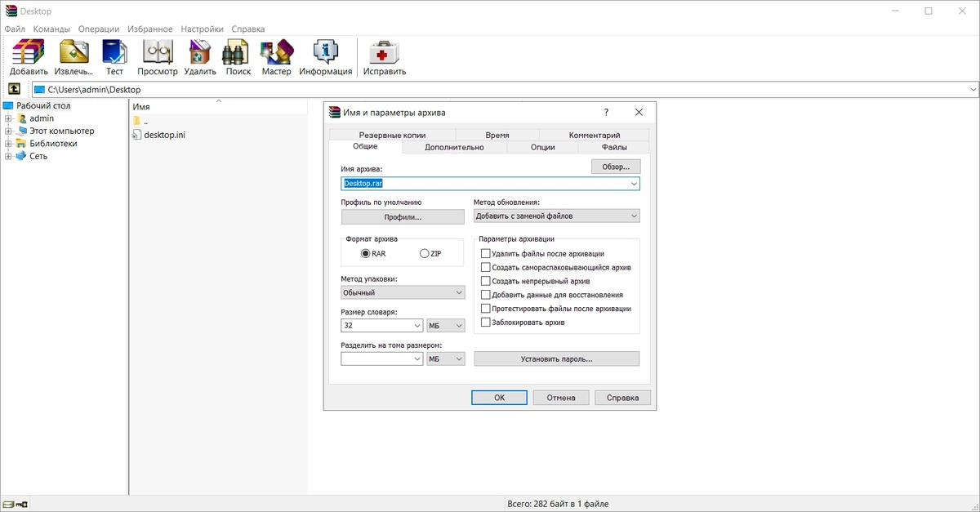Open the Метод обновления dropdown
Viewport: 980px width, 512px height.
click(x=557, y=216)
